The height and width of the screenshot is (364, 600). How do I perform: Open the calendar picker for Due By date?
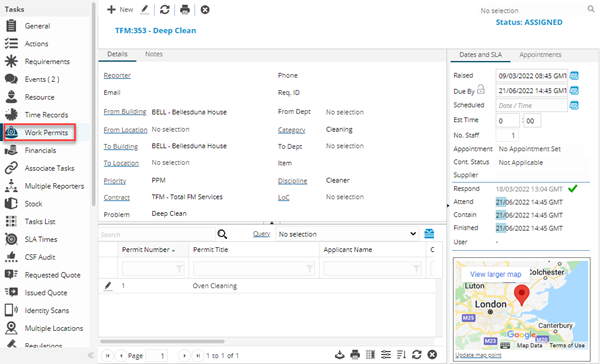(x=574, y=90)
